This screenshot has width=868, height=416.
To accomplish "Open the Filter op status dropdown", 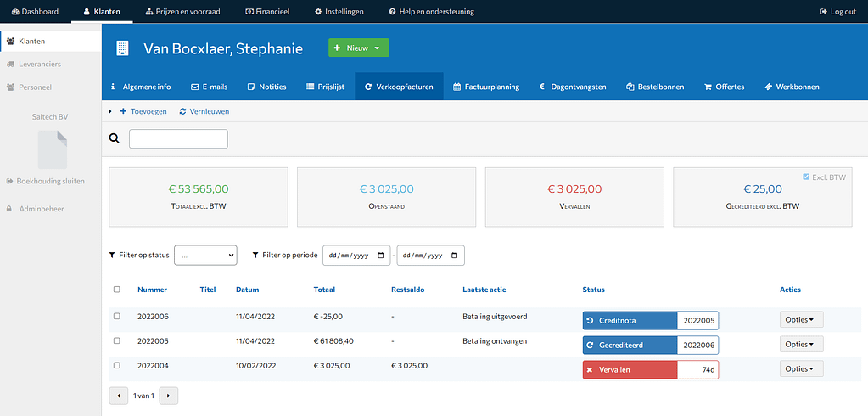I will pyautogui.click(x=205, y=256).
